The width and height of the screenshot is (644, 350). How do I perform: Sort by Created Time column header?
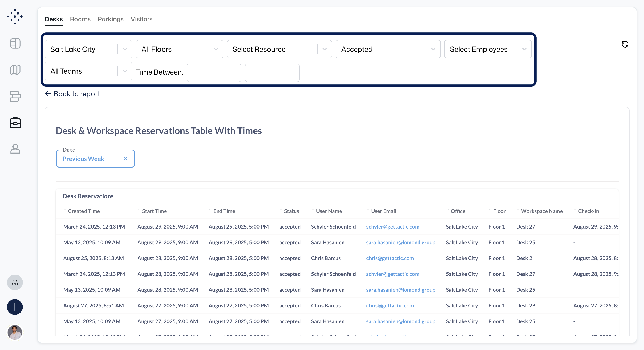coord(84,211)
